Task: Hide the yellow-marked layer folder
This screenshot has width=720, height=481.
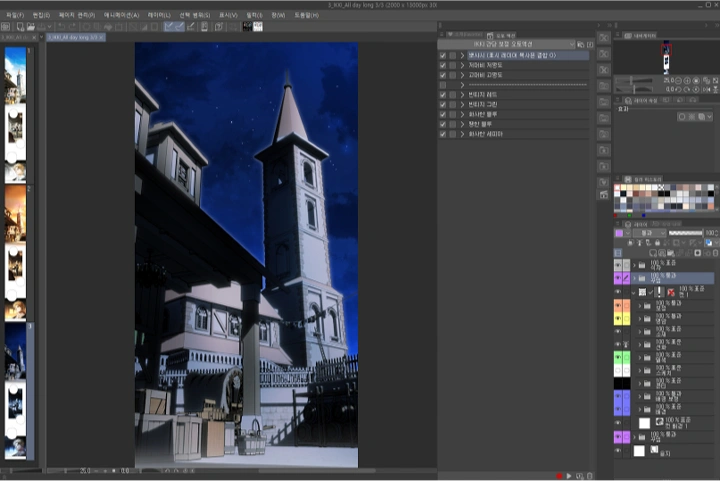Action: [x=618, y=318]
